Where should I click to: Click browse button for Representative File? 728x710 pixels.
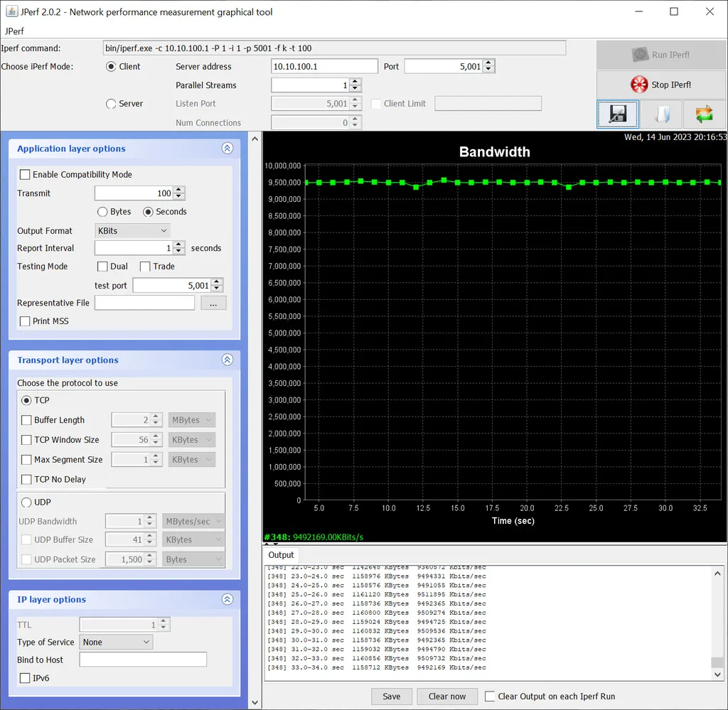[x=213, y=303]
